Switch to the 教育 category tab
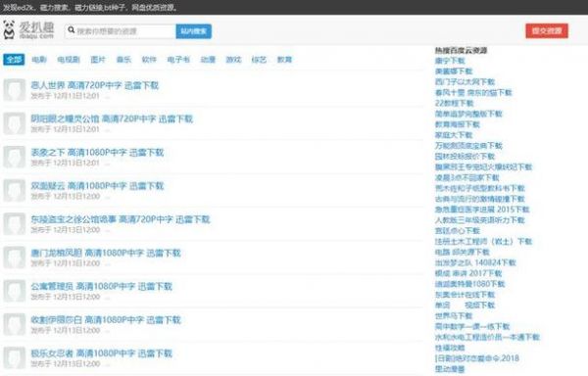The image size is (588, 376). (284, 59)
